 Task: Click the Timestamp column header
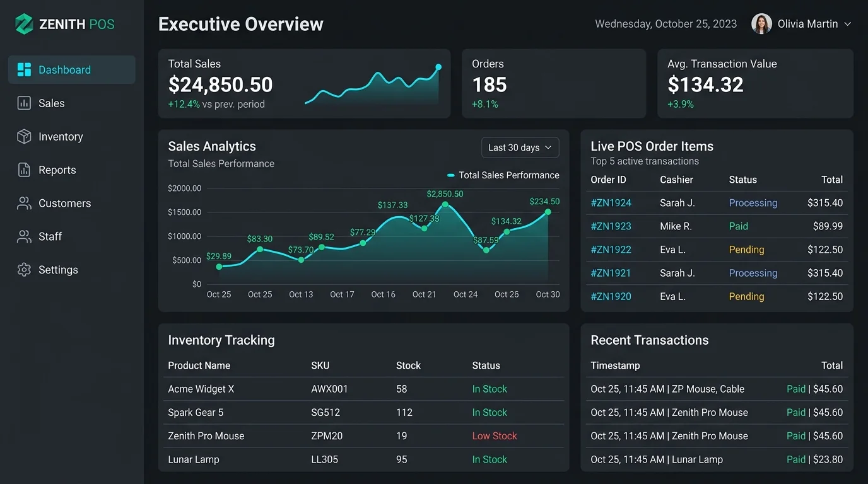click(615, 366)
